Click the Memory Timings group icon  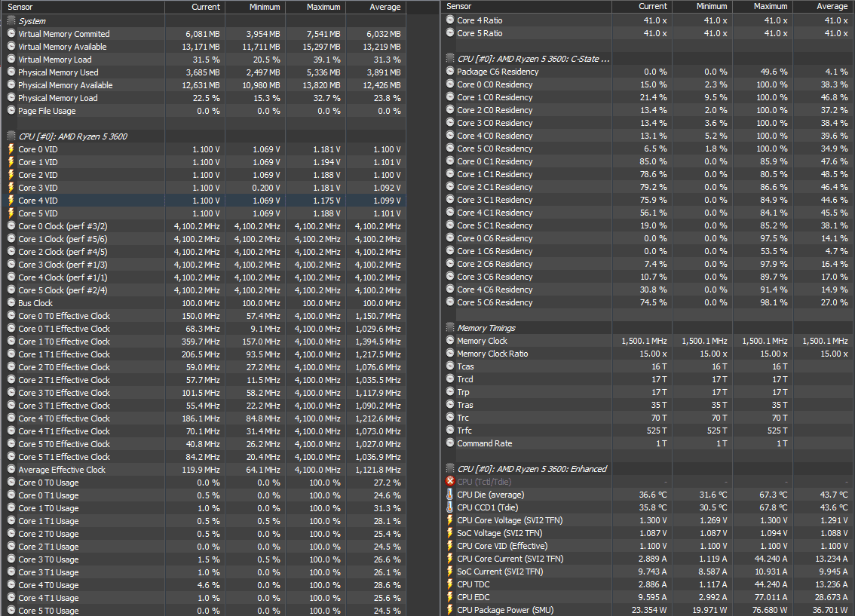pos(450,328)
